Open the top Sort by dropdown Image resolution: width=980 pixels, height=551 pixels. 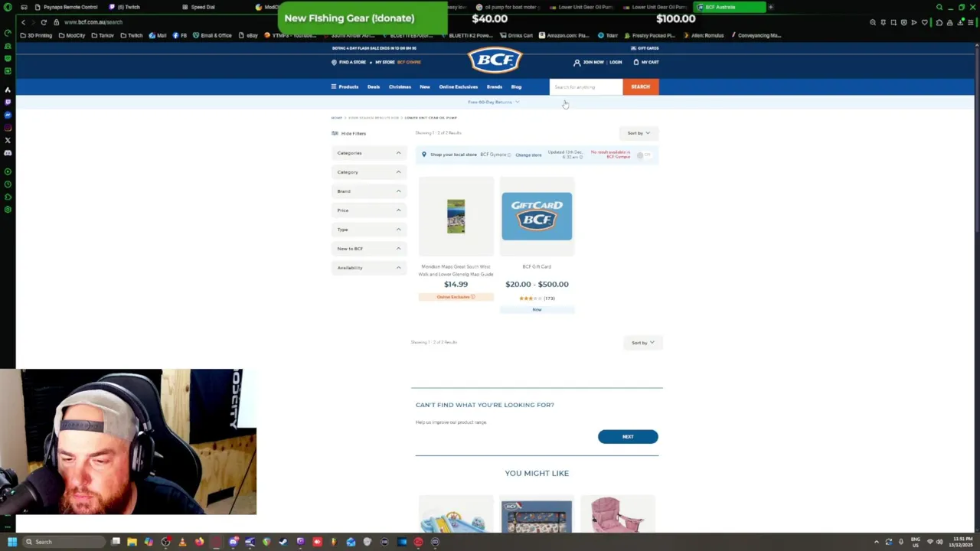pyautogui.click(x=639, y=133)
